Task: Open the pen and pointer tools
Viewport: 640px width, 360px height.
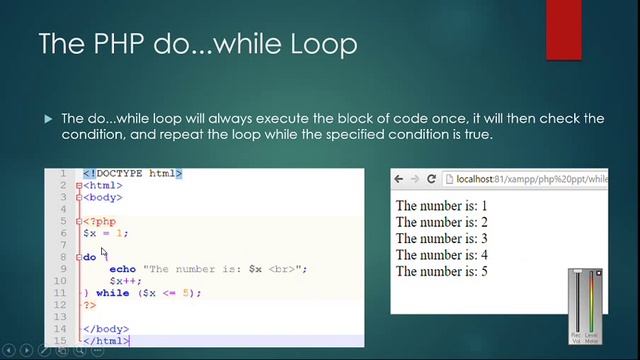Action: point(44,350)
